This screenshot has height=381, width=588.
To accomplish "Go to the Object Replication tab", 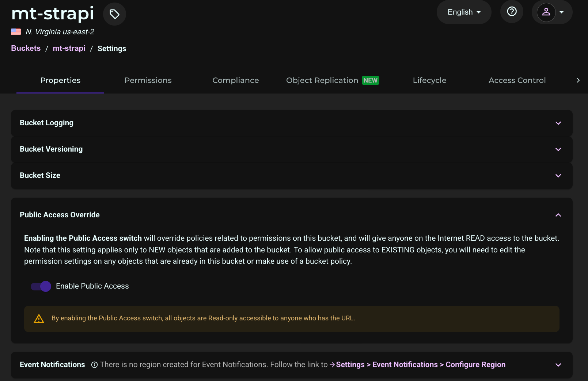I will tap(333, 80).
